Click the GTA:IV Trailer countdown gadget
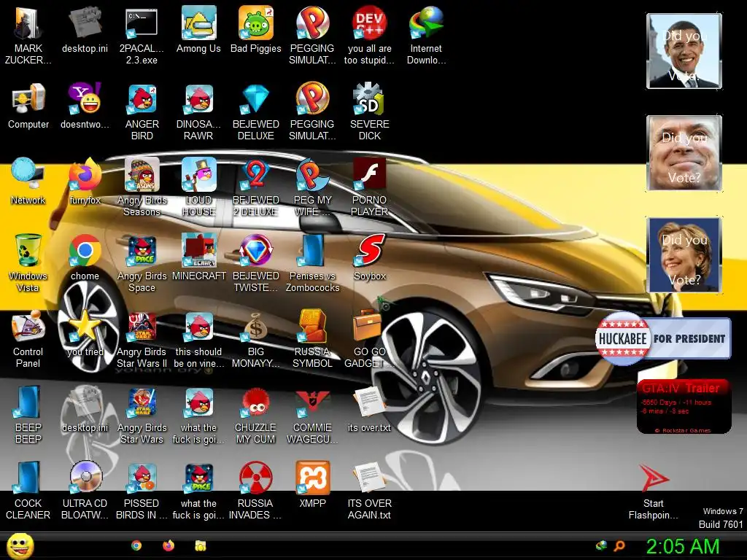This screenshot has height=560, width=747. 684,406
